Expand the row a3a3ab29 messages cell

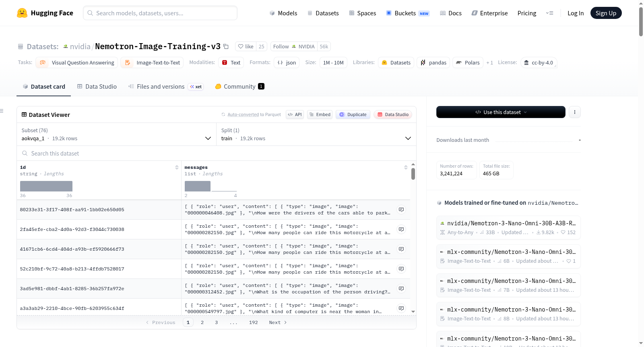pos(401,308)
